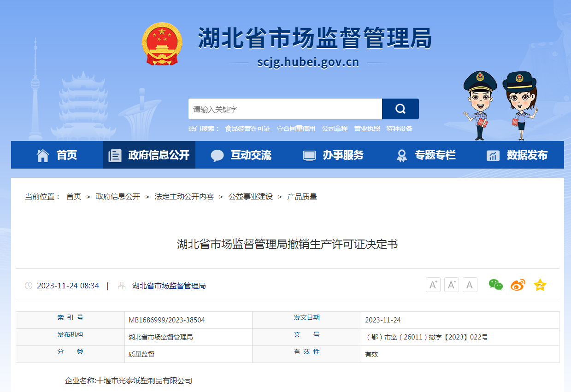Click the 文号 table label

click(x=307, y=334)
